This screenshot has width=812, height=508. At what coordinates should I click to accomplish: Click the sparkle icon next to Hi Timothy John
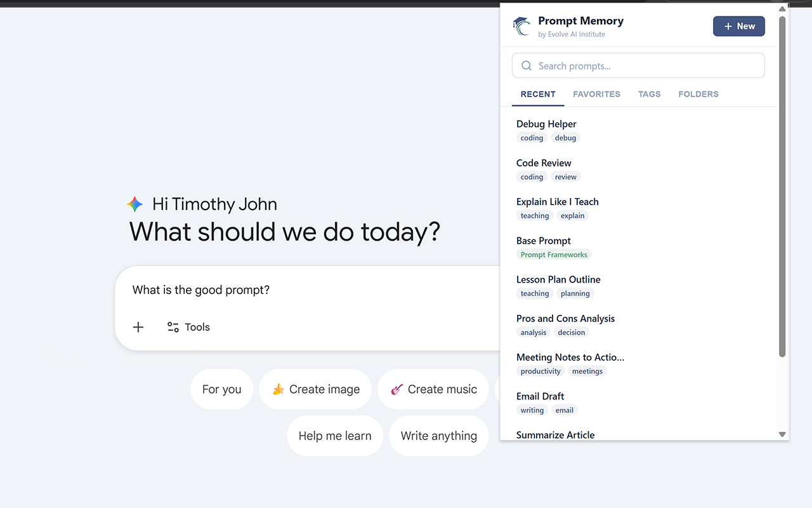pyautogui.click(x=134, y=204)
